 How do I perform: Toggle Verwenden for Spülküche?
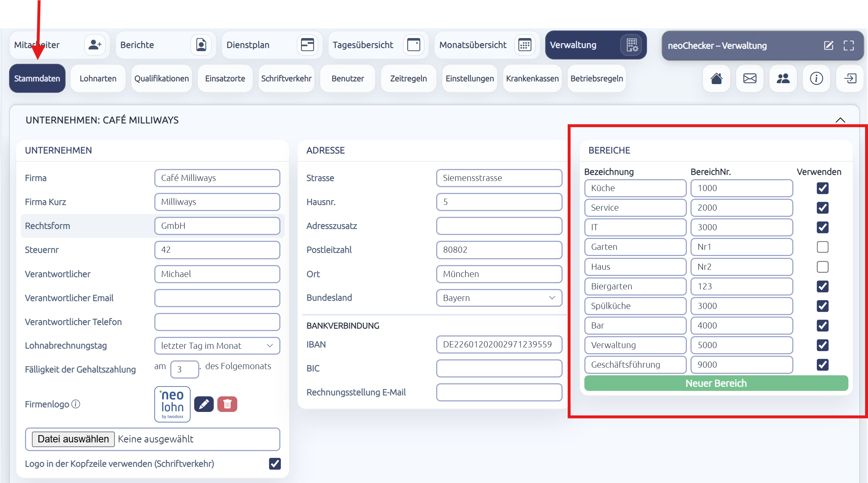click(x=823, y=306)
